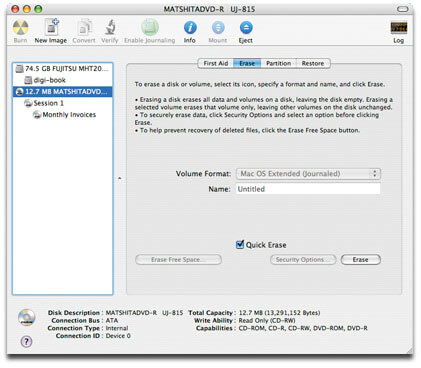This screenshot has height=368, width=421.
Task: Click the Enable Journaling icon
Action: coord(150,27)
